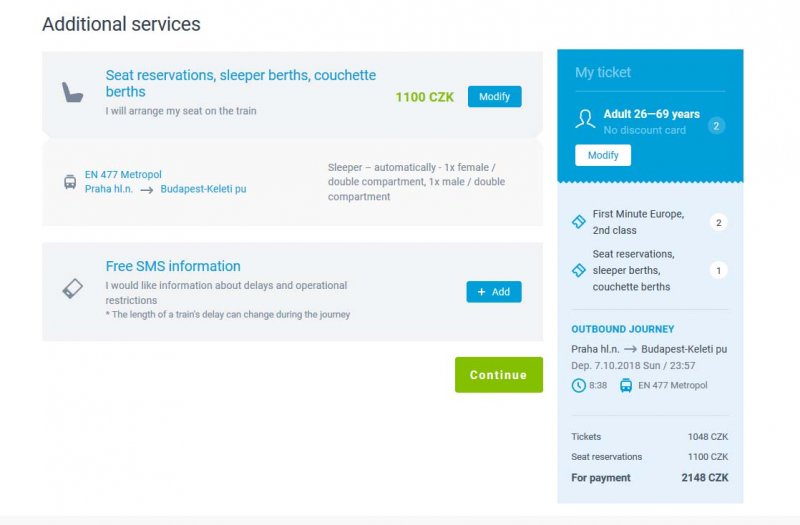Add free SMS information service

(494, 292)
